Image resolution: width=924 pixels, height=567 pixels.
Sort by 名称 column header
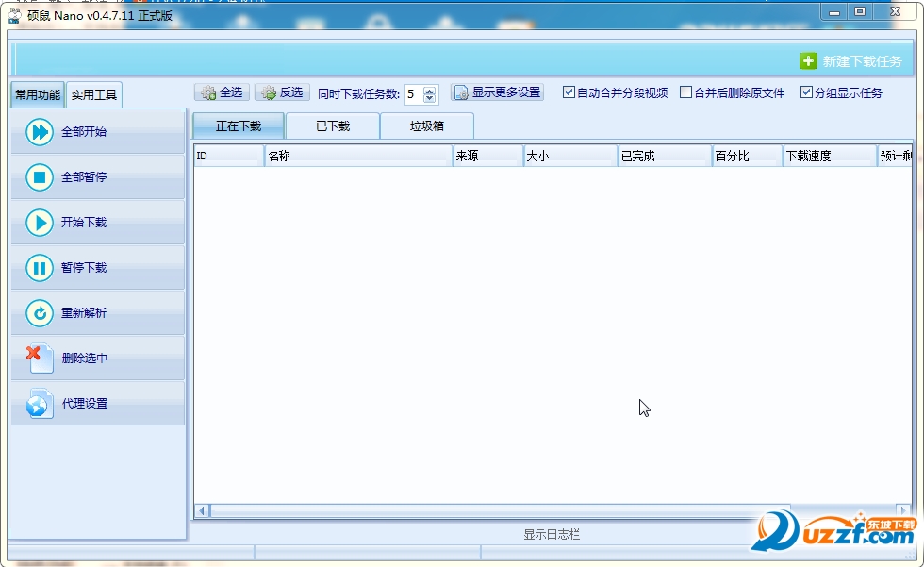coord(358,156)
